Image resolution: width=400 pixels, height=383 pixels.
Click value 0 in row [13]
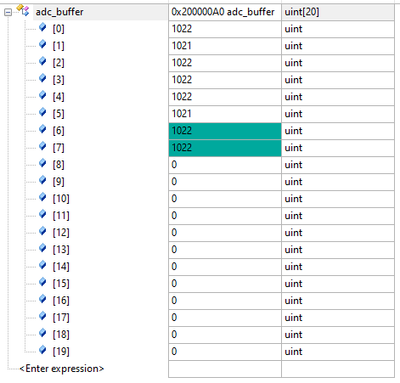225,250
